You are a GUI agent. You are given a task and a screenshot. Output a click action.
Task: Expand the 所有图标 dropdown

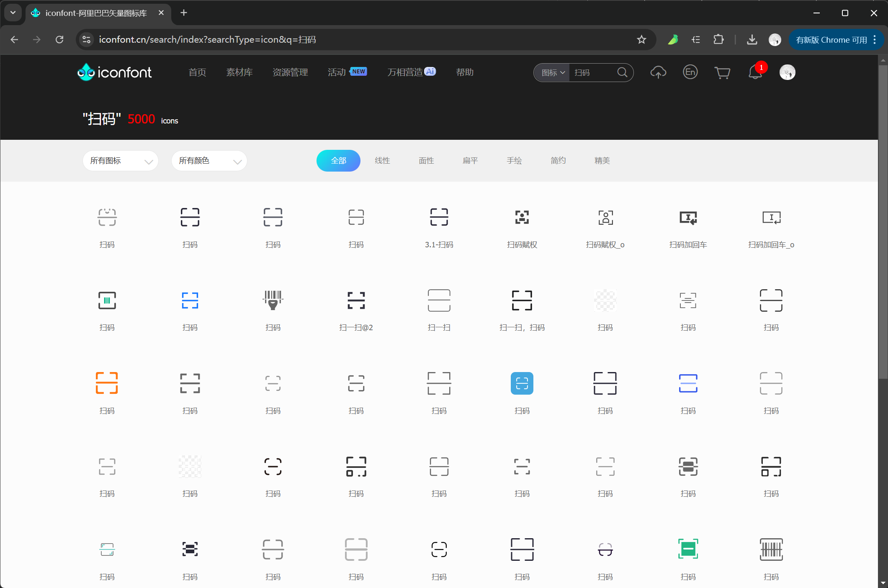(121, 161)
